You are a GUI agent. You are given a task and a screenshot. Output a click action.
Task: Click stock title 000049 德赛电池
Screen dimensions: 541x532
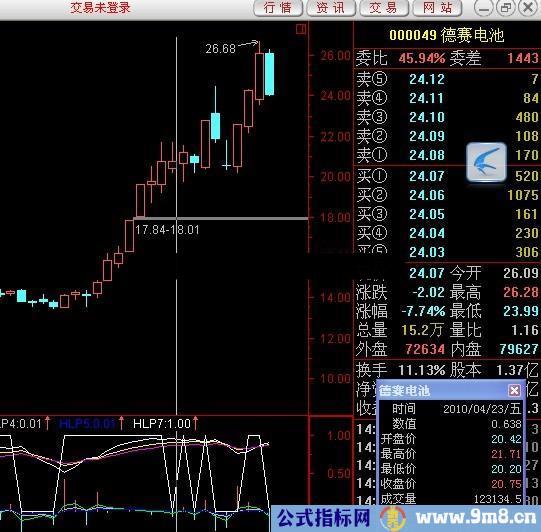pyautogui.click(x=446, y=35)
